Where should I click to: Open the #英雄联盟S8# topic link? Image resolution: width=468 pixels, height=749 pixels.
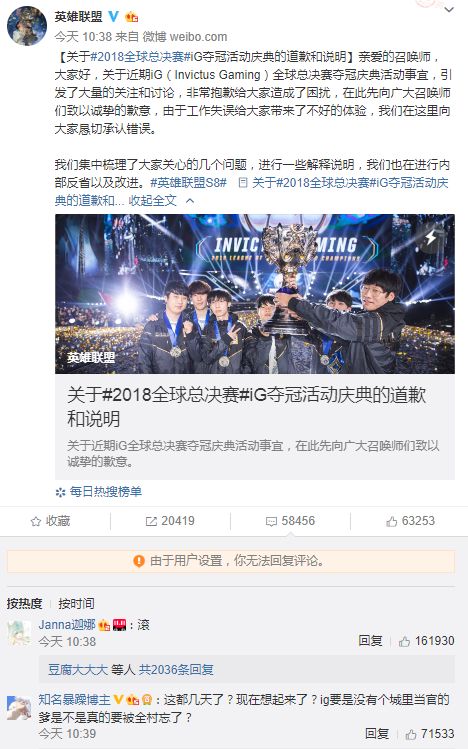click(x=188, y=182)
